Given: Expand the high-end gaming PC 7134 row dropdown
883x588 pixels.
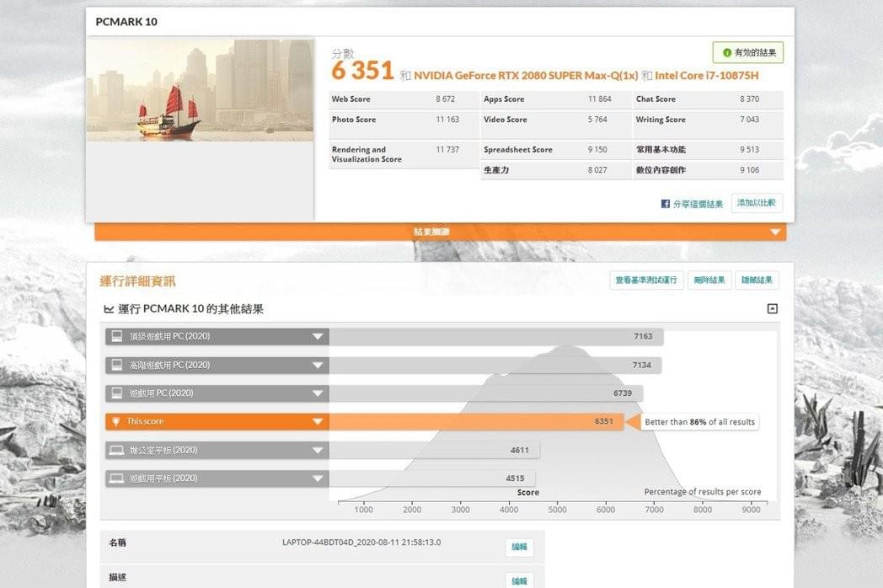Looking at the screenshot, I should click(x=318, y=365).
